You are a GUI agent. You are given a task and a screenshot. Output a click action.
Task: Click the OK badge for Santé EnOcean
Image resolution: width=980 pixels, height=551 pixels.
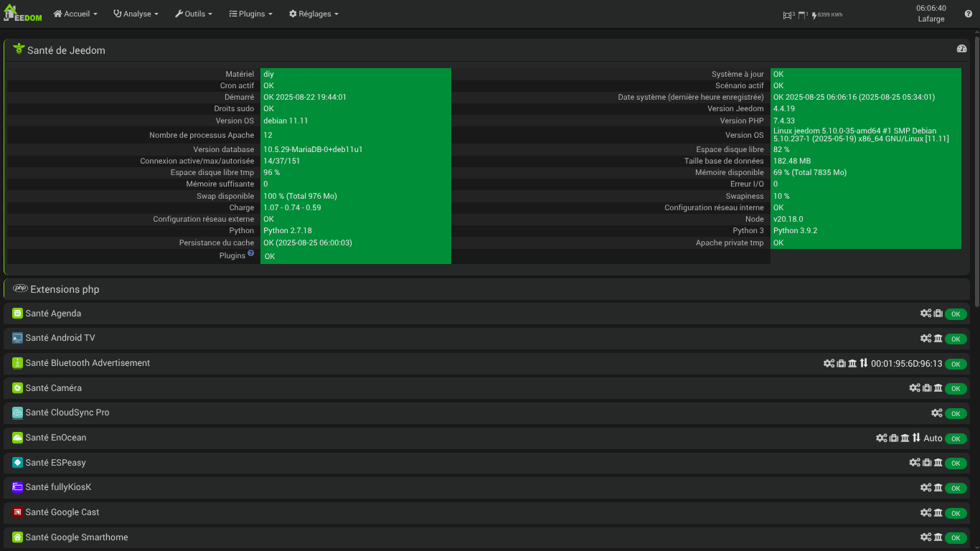click(955, 438)
